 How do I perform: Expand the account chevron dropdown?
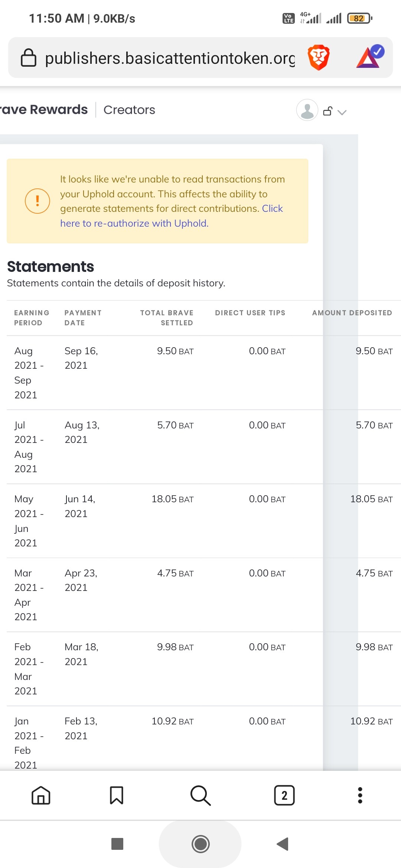point(342,112)
